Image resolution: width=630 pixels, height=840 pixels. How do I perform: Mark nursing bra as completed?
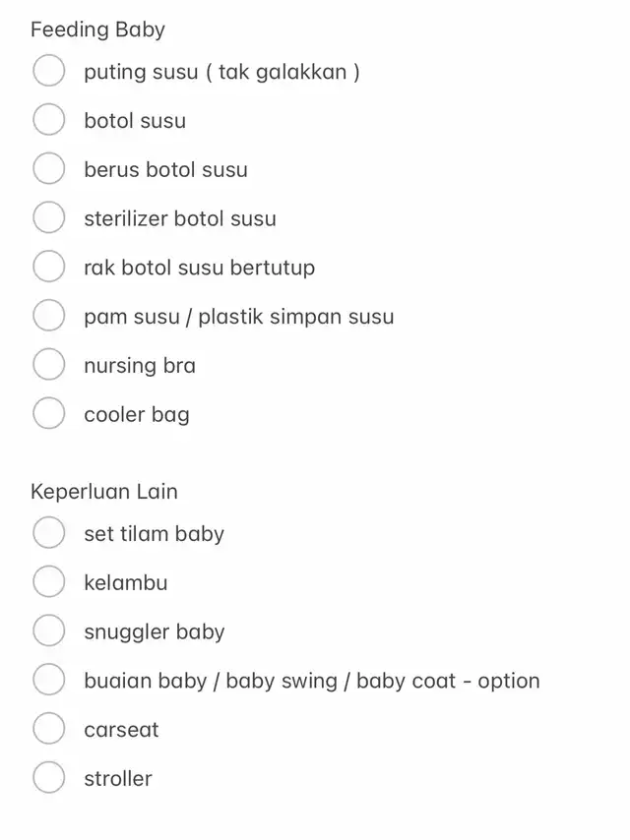49,364
